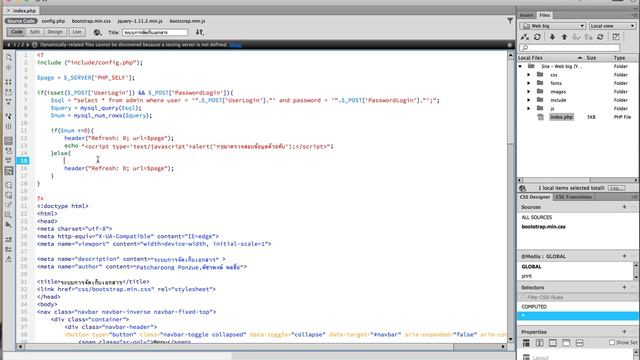640x360 pixels.
Task: Click the filter related files funnel icon
Action: tap(510, 20)
